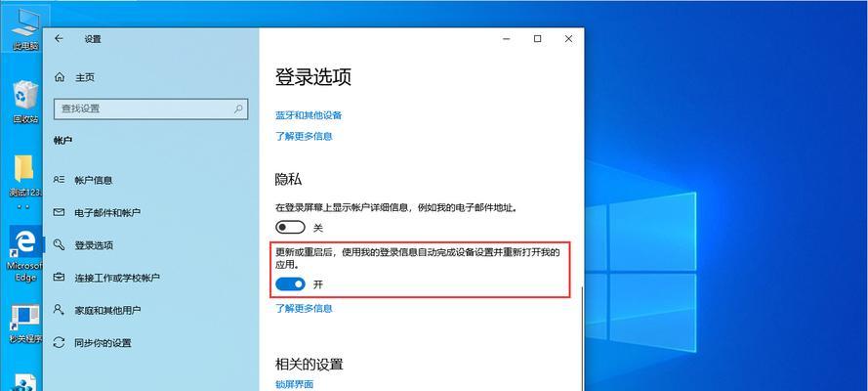
Task: Click the 帐户信息 sidebar icon
Action: (x=59, y=180)
